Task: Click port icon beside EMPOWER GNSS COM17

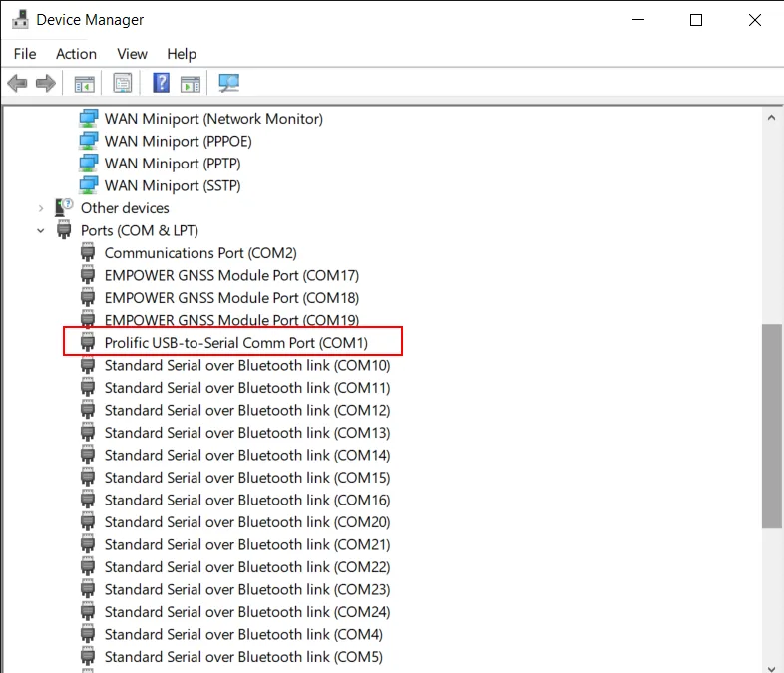Action: point(88,275)
